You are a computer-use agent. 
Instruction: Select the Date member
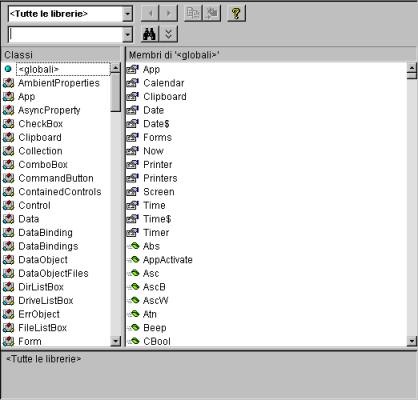(153, 110)
